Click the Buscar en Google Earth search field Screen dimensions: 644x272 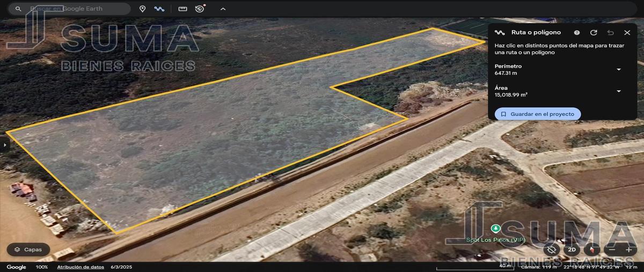70,9
